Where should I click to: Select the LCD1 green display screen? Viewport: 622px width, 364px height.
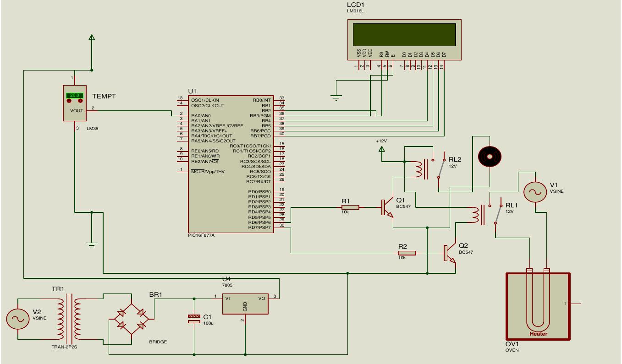click(404, 35)
